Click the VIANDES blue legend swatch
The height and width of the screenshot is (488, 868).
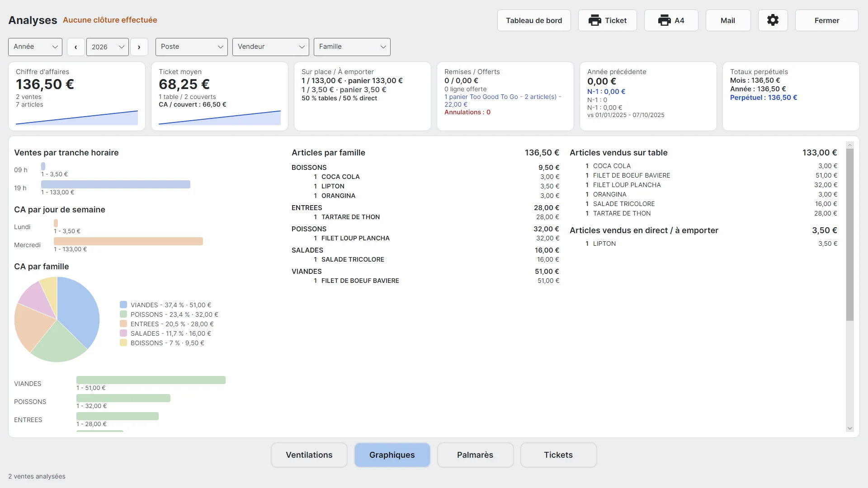point(123,305)
